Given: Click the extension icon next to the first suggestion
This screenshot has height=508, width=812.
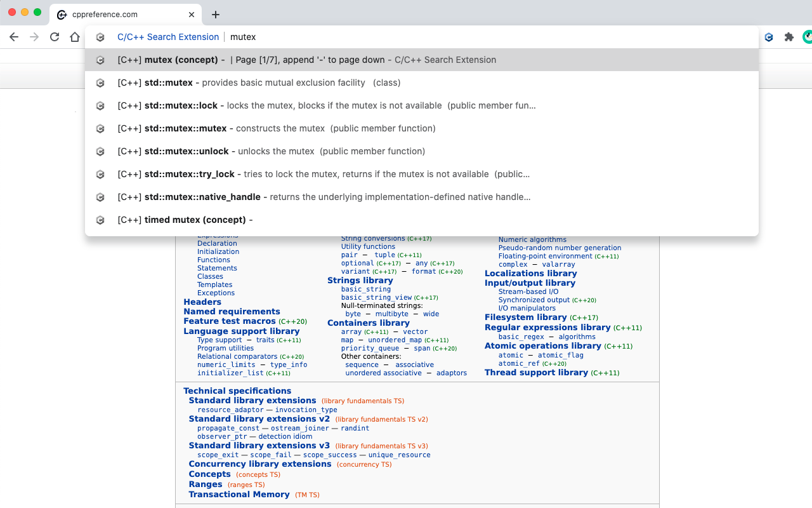Looking at the screenshot, I should [100, 60].
